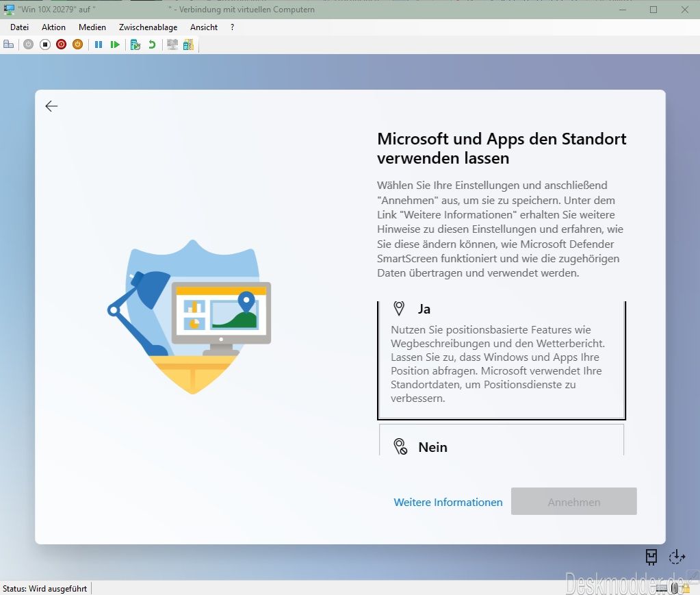Screen dimensions: 700x595
Task: Click the download-arrow icon at bottom right of setup
Action: [x=677, y=557]
